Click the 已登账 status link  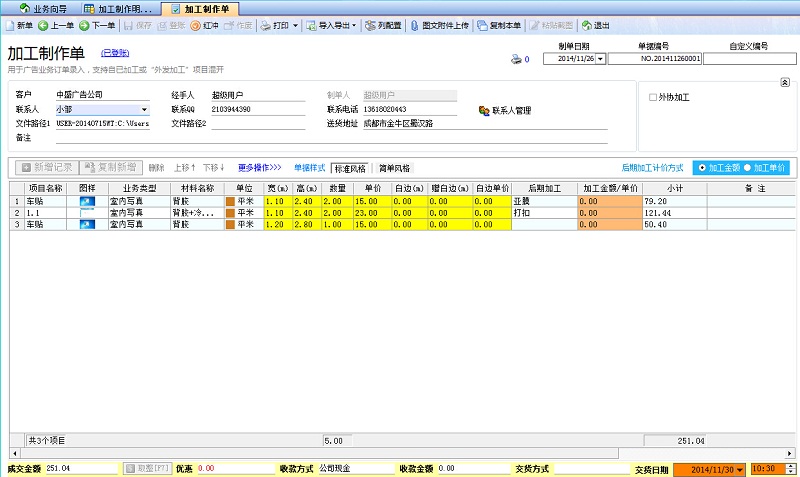click(x=115, y=53)
